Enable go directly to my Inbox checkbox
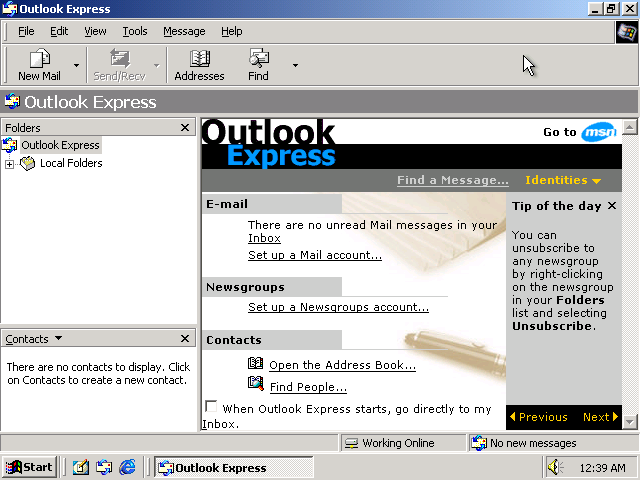 pyautogui.click(x=211, y=406)
